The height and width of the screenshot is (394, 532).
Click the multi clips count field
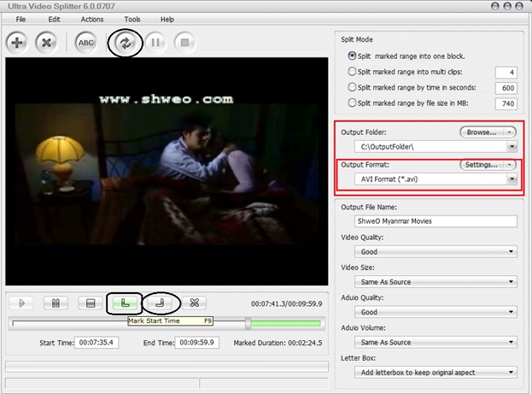[506, 73]
